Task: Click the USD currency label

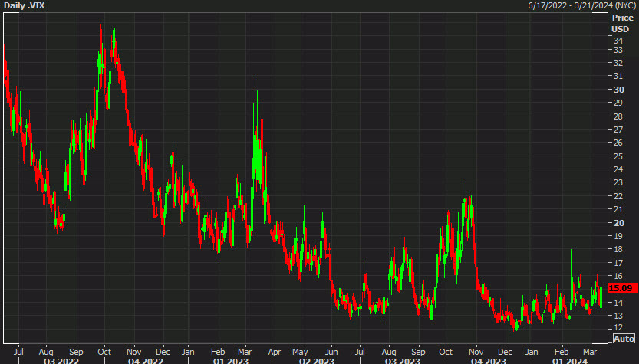Action: (621, 29)
